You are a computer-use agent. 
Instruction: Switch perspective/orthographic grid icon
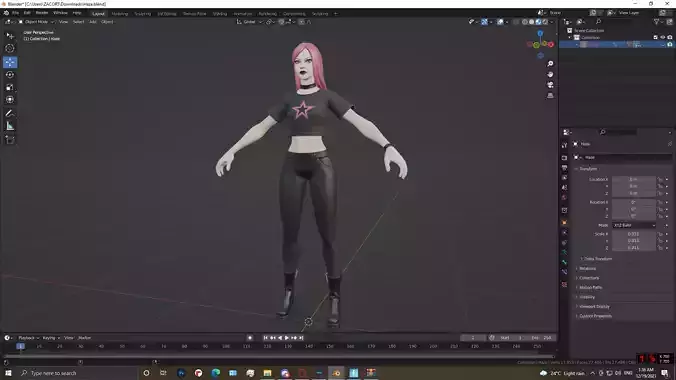(550, 95)
